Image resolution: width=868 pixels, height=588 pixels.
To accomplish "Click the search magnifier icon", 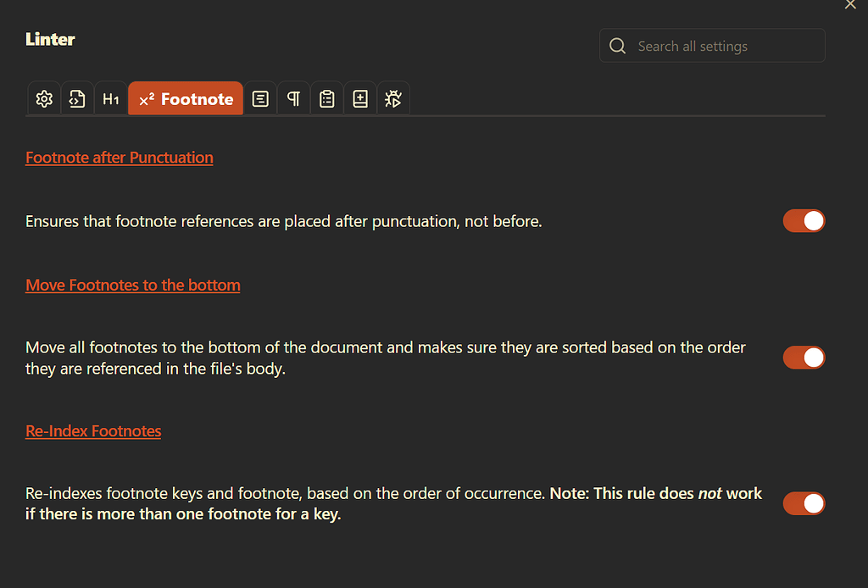I will (x=617, y=45).
